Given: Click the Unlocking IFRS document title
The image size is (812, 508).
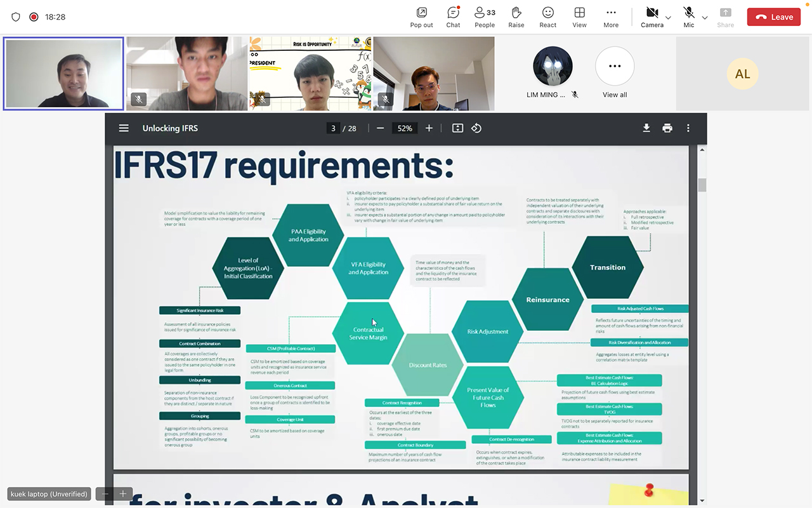Looking at the screenshot, I should click(x=170, y=128).
